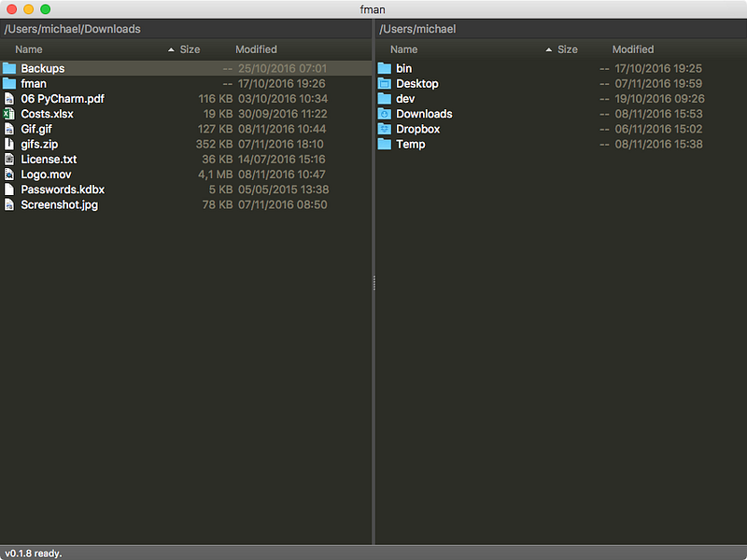The width and height of the screenshot is (747, 560).
Task: Click the date 05/05/2015 13:38
Action: pyautogui.click(x=284, y=189)
